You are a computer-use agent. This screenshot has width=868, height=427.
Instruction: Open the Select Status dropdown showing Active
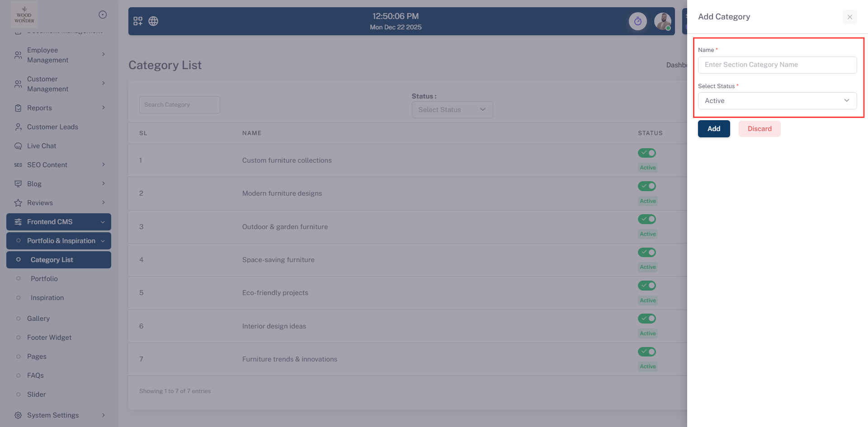point(777,101)
